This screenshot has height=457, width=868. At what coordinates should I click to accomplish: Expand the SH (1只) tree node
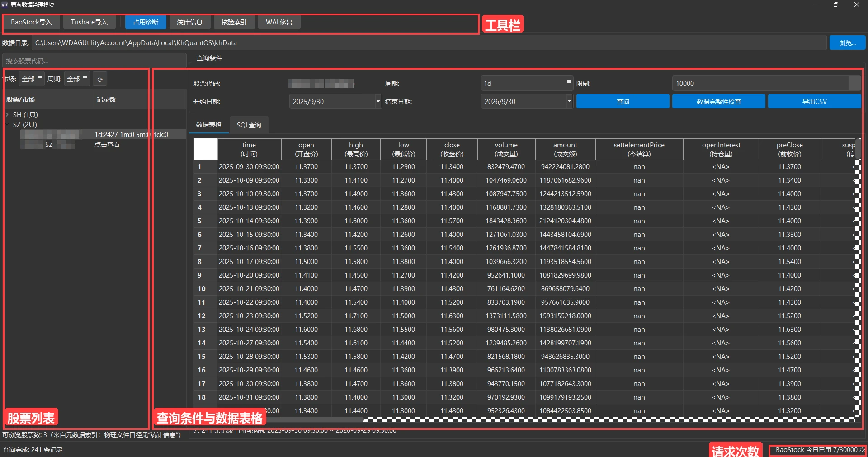point(7,115)
